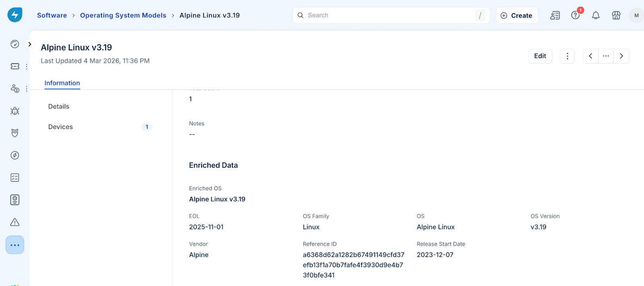Open the Tickets icon in sidebar
Image resolution: width=644 pixels, height=286 pixels.
click(x=15, y=66)
